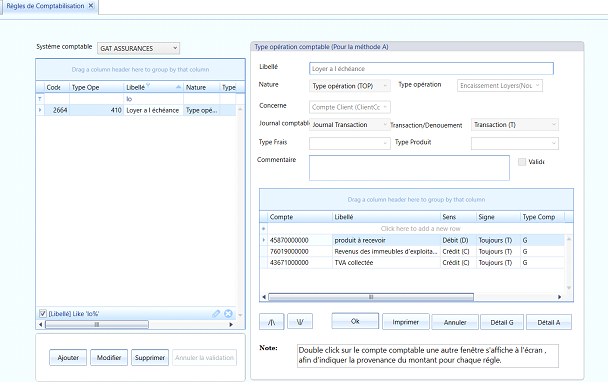
Task: Click the Ok button
Action: pyautogui.click(x=355, y=321)
